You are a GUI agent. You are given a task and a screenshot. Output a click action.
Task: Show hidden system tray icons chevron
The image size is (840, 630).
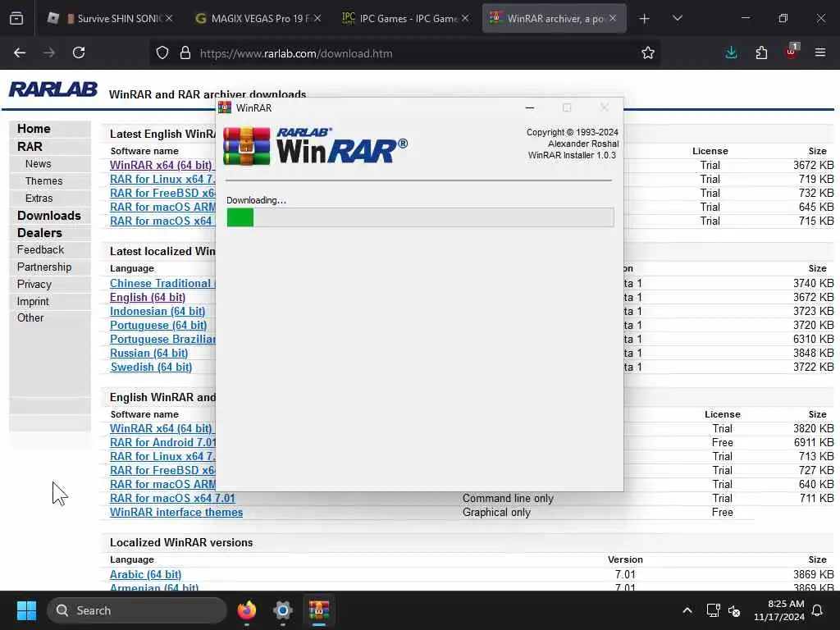pyautogui.click(x=687, y=610)
